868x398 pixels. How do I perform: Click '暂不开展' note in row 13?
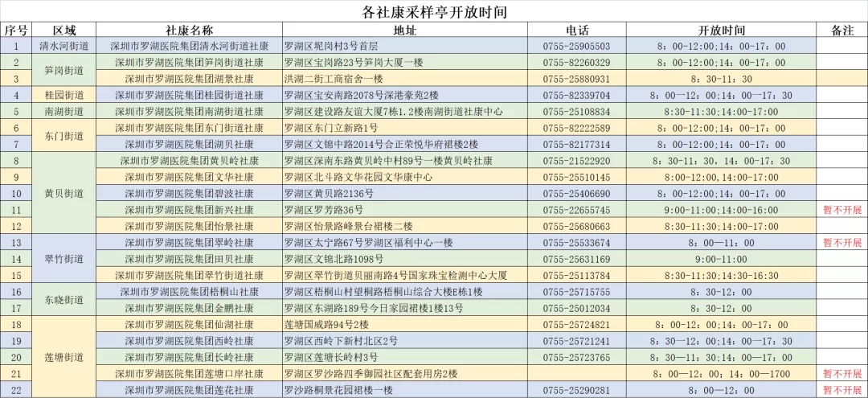click(x=842, y=243)
